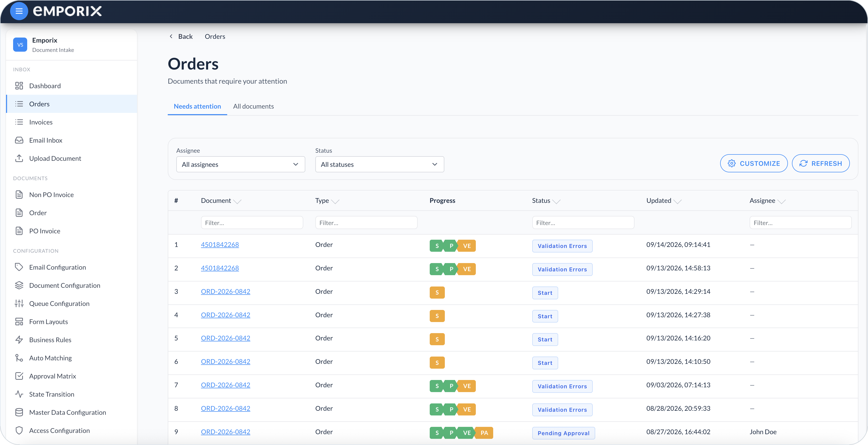The width and height of the screenshot is (868, 445).
Task: Click the Access Configuration shield icon
Action: pyautogui.click(x=19, y=430)
